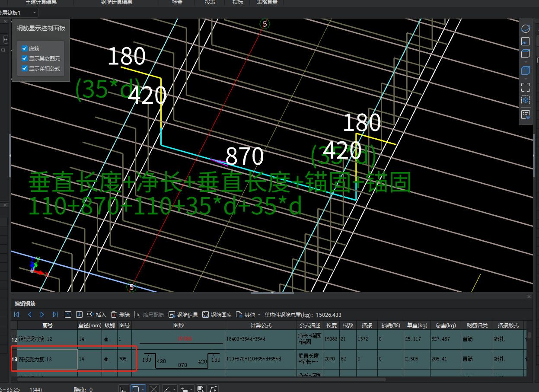The height and width of the screenshot is (392, 539).
Task: Click total weight cell 527.457
Action: [446, 339]
